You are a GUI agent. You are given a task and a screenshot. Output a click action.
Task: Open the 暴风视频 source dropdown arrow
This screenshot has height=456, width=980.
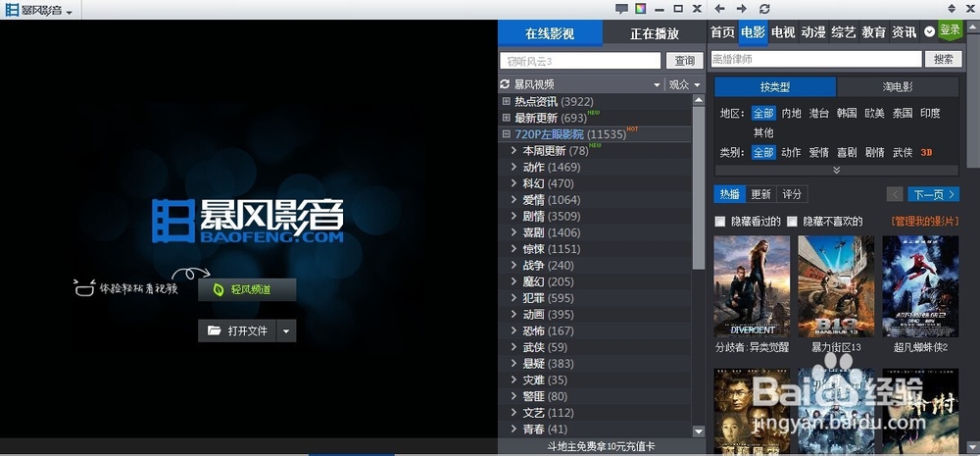click(x=657, y=85)
